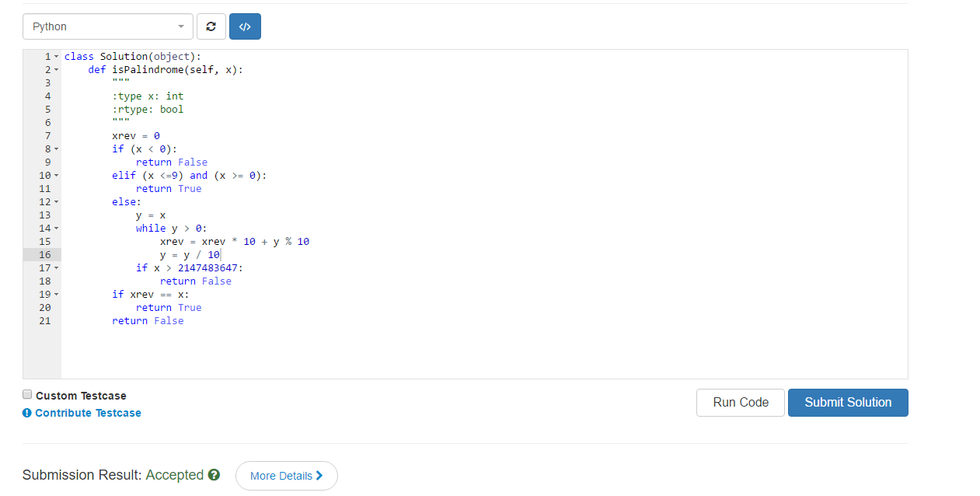Viewport: 980px width, 496px height.
Task: Click the 'if (x < 0):' line
Action: point(145,149)
